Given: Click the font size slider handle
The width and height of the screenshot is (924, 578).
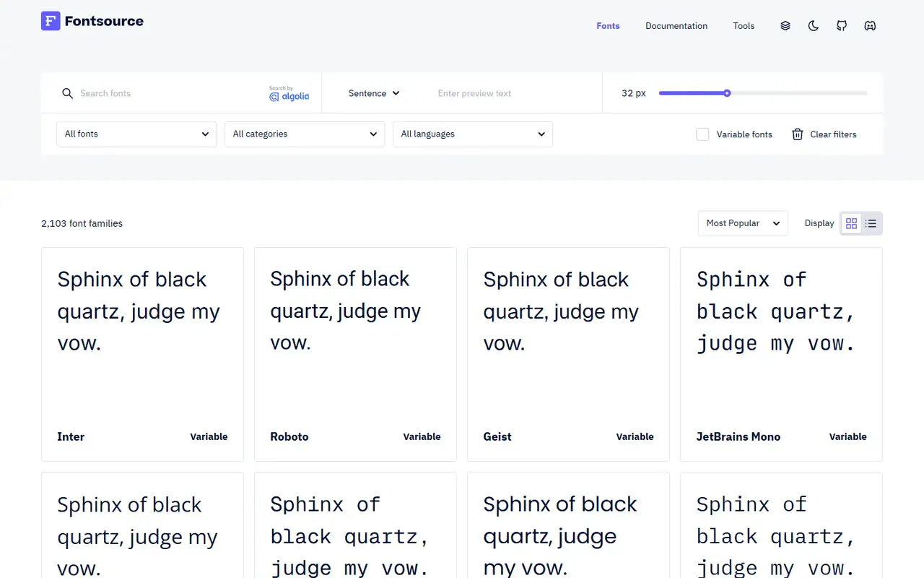Looking at the screenshot, I should click(x=727, y=93).
